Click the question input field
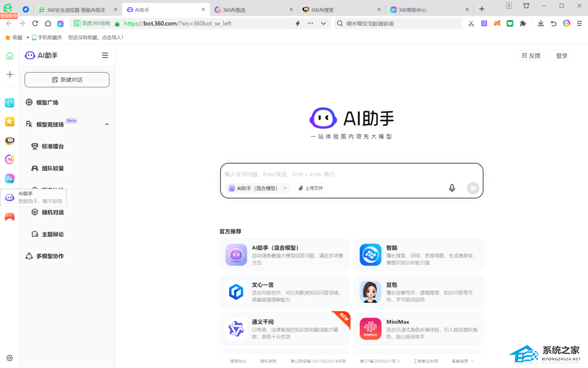The image size is (588, 368). (x=351, y=174)
